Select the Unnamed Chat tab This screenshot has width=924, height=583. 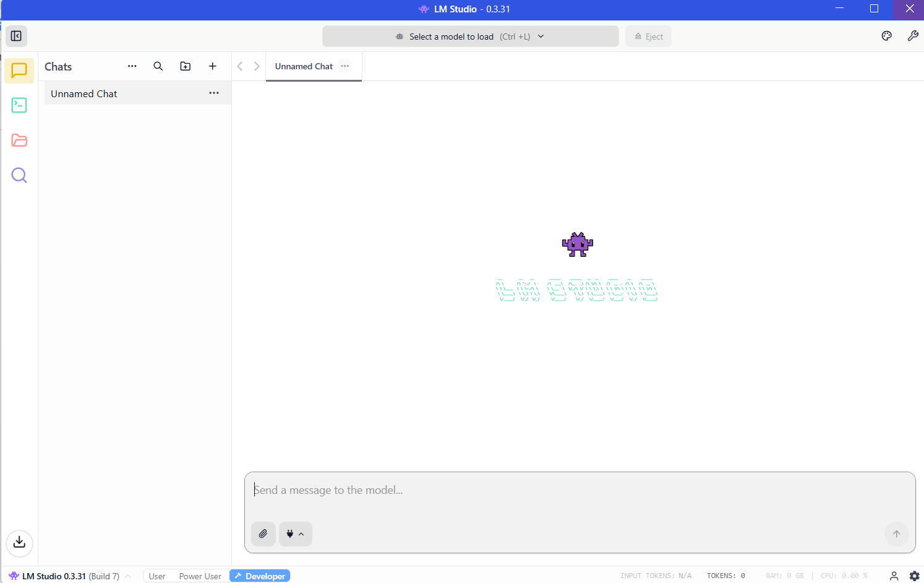point(304,66)
